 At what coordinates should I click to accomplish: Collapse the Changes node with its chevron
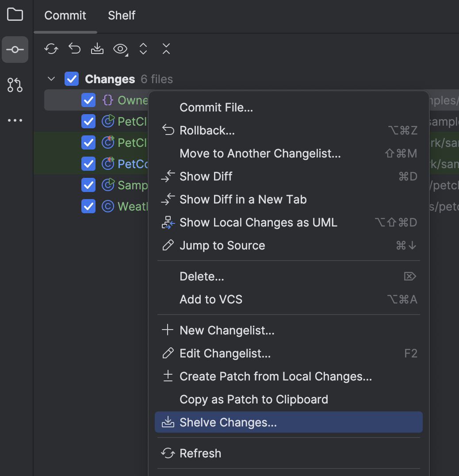[51, 79]
